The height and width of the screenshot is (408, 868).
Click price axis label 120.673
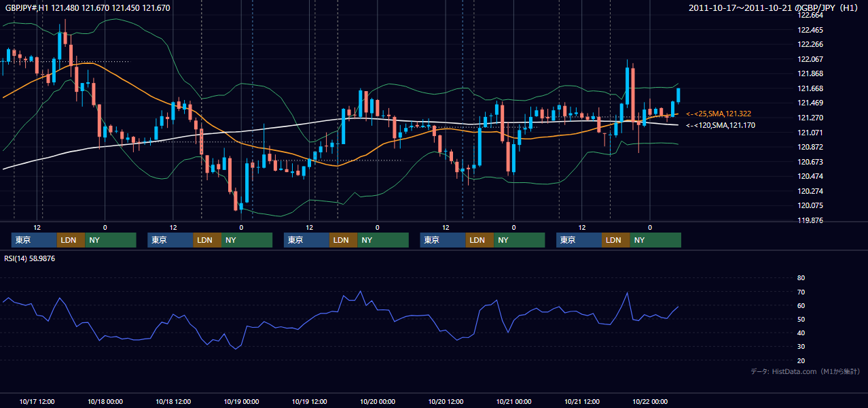pyautogui.click(x=811, y=162)
